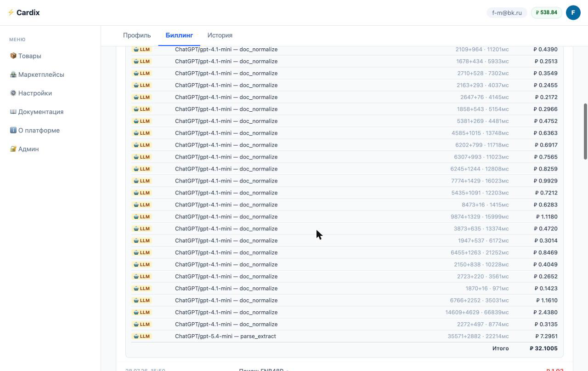Click LLM badge in the ₽ 0.7565 row
Viewport: 588px width, 371px height.
[x=141, y=157]
